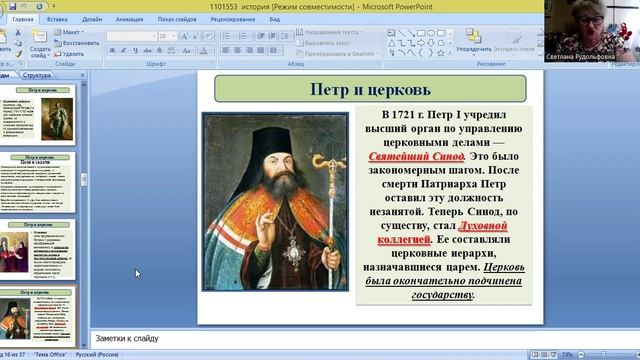The image size is (640, 360).
Task: Select the oval shape in gallery
Action: coord(431,33)
